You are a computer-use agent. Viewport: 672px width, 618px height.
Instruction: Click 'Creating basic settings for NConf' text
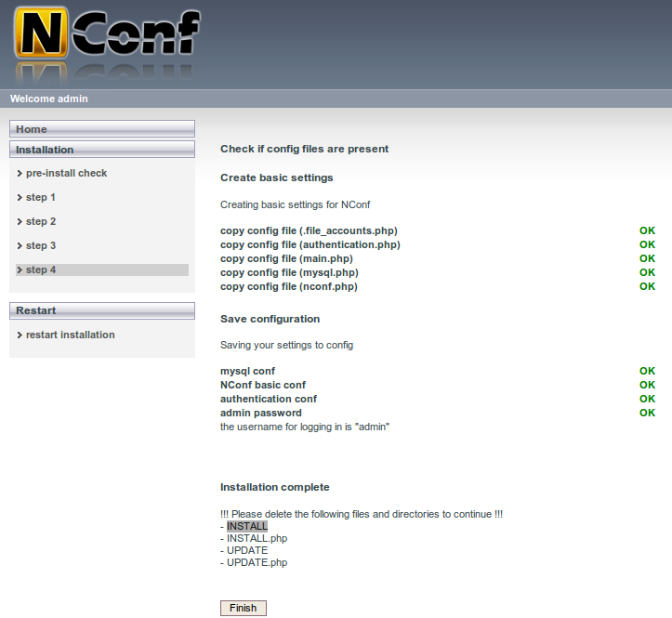point(295,204)
